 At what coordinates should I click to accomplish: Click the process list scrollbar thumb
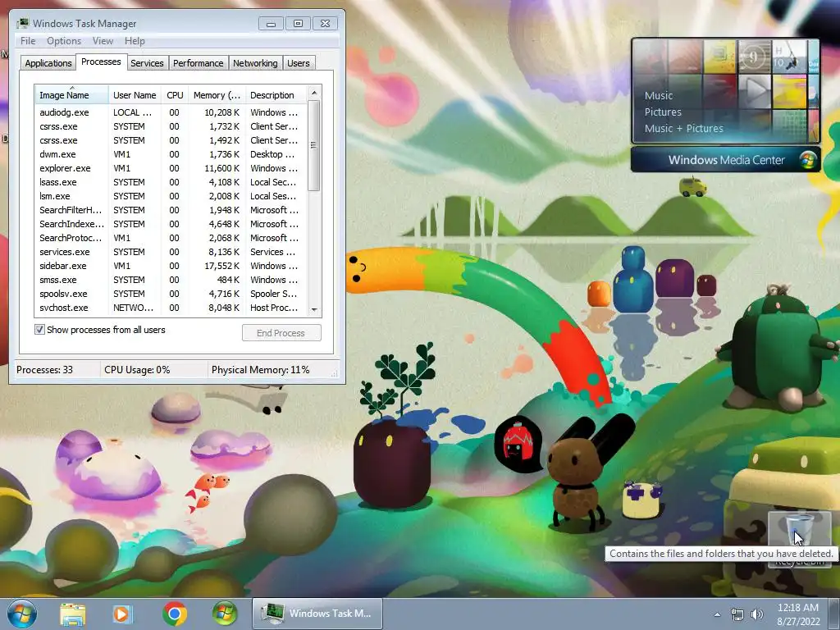(x=314, y=145)
